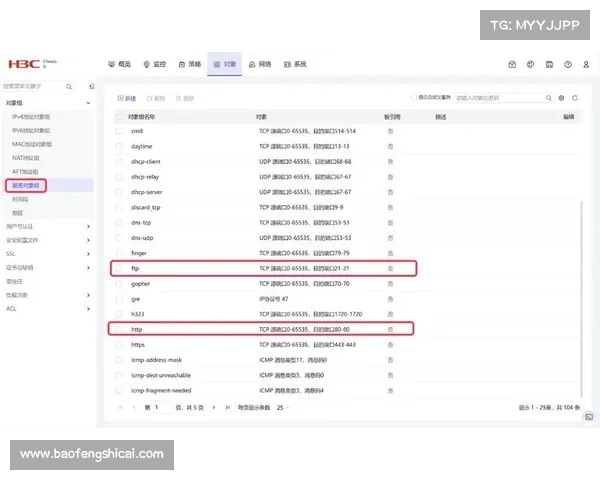Open the help question-mark icon
The image size is (600, 480).
[567, 64]
